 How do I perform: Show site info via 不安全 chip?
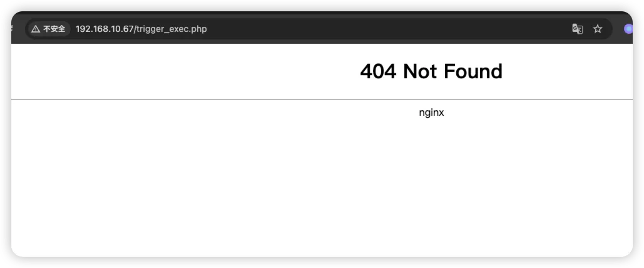pos(48,29)
